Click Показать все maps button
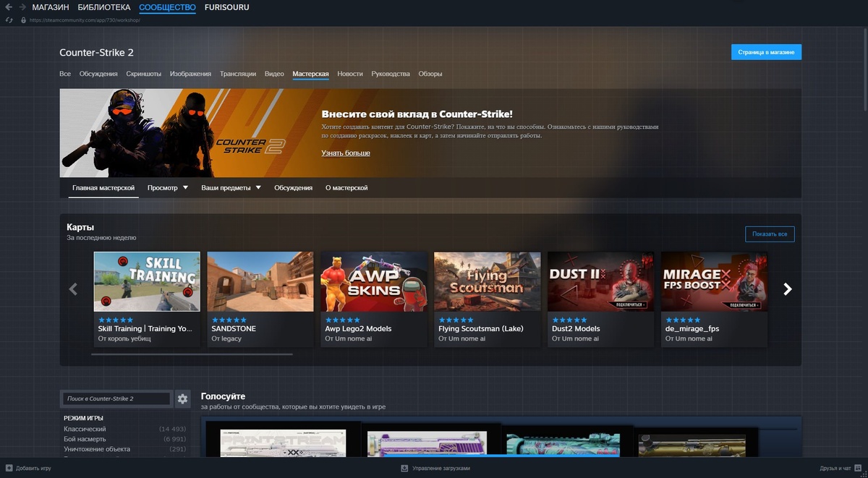Viewport: 868px width, 478px height. (770, 234)
